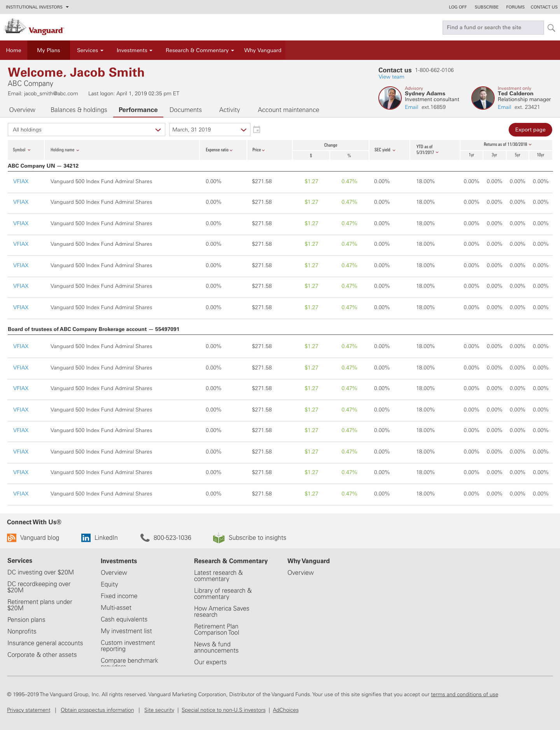Screen dimensions: 560x730
Task: Go to Home in the main navigation
Action: tap(14, 50)
